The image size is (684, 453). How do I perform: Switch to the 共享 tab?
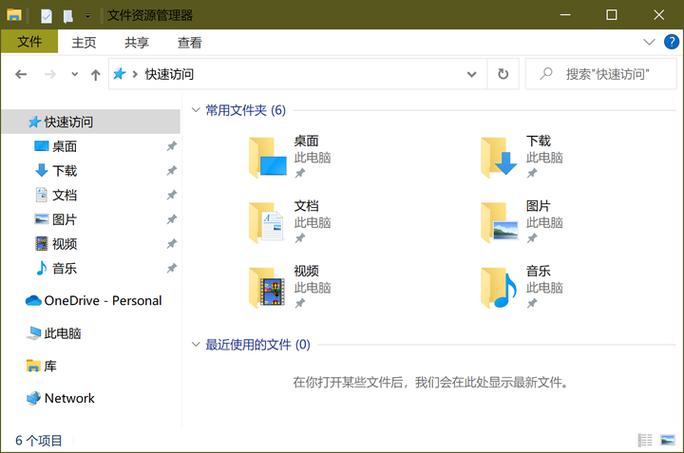click(x=137, y=42)
